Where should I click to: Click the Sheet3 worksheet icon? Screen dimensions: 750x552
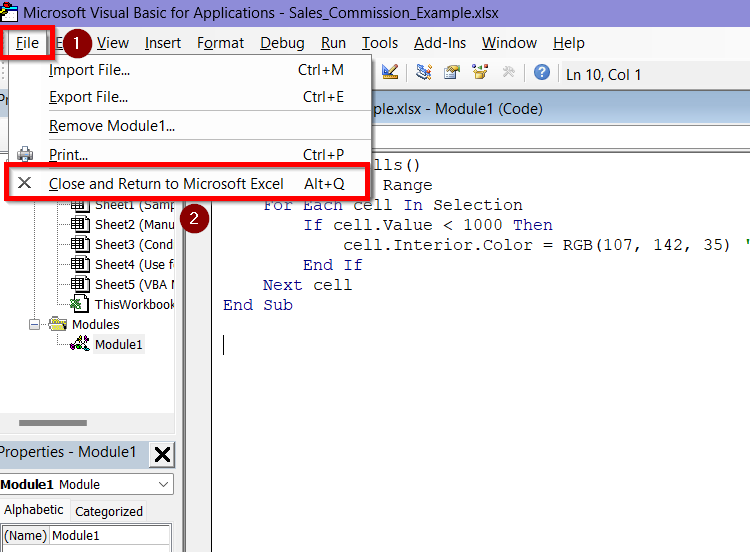[80, 244]
